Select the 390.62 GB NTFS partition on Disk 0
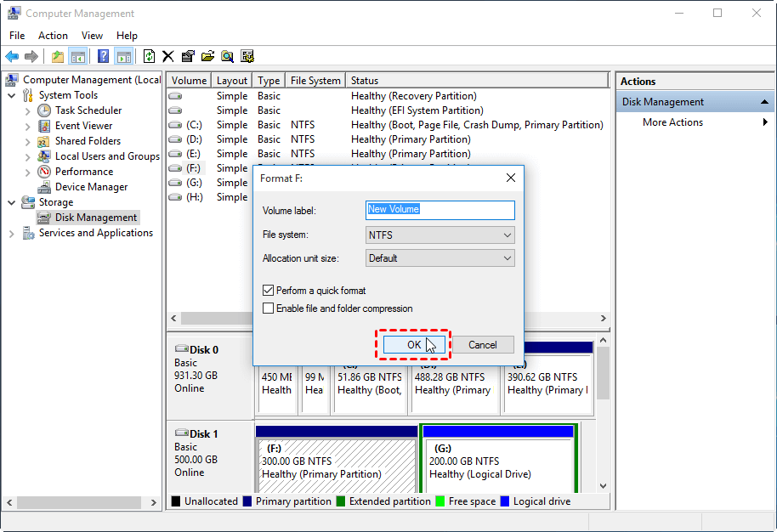The height and width of the screenshot is (532, 777). tap(548, 377)
